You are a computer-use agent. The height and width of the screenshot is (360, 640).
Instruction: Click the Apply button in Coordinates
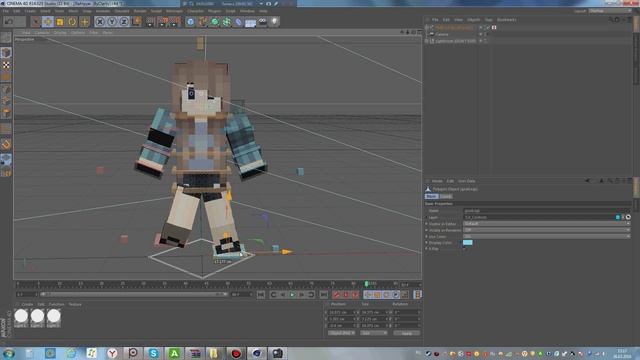(x=407, y=333)
